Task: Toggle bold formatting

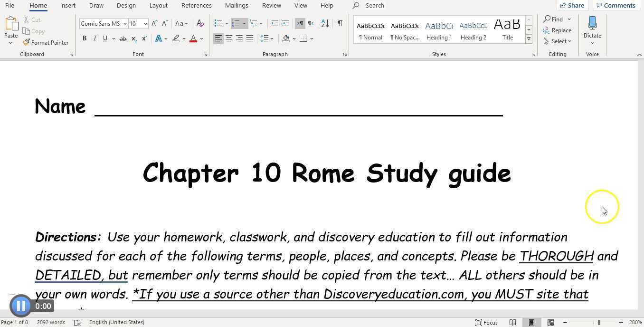Action: tap(85, 38)
